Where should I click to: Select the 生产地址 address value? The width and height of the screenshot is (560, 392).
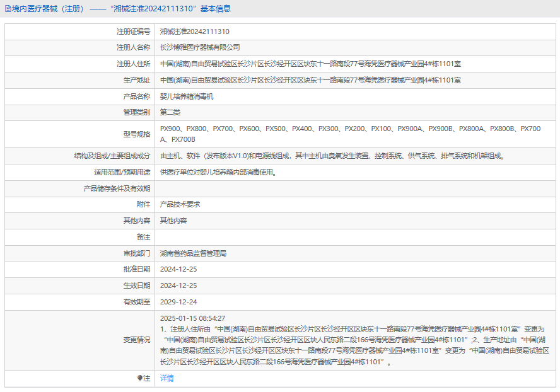click(x=310, y=80)
